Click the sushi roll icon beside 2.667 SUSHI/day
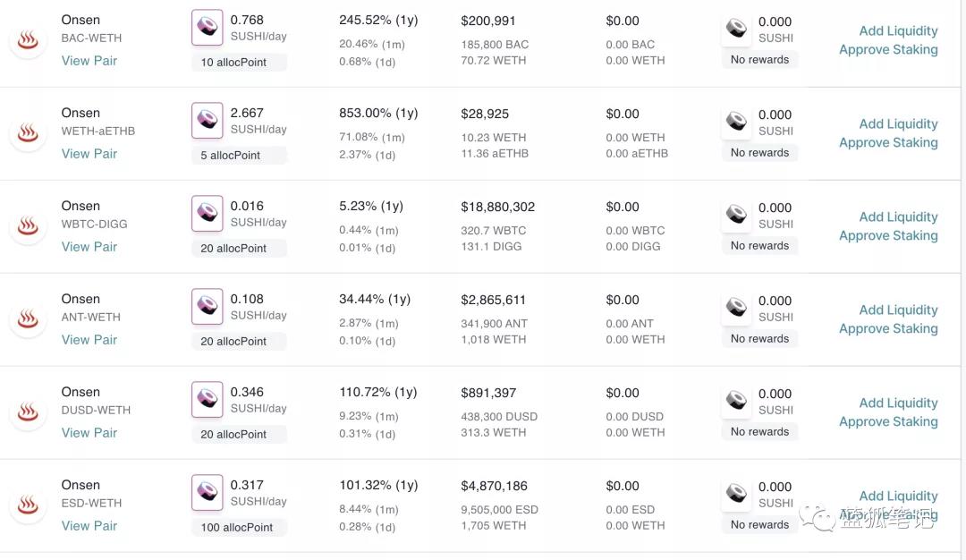This screenshot has height=560, width=966. [207, 120]
